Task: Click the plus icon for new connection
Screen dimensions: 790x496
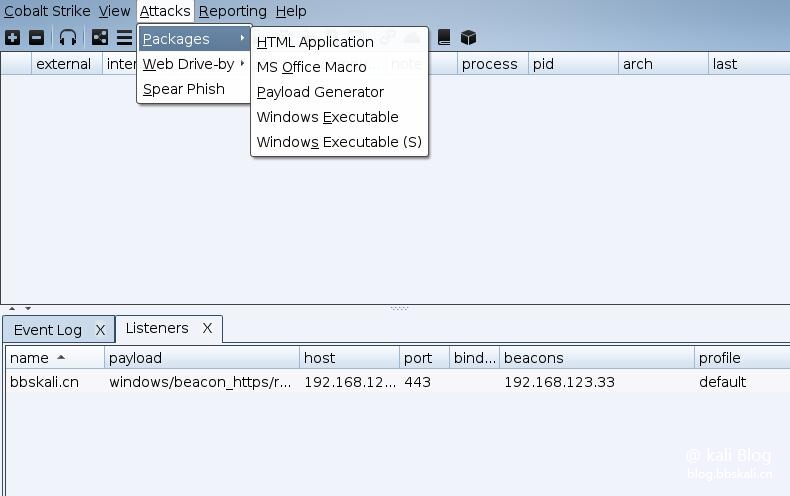Action: point(13,37)
